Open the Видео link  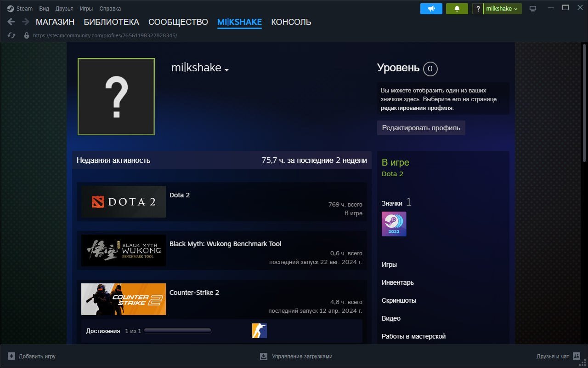[391, 318]
